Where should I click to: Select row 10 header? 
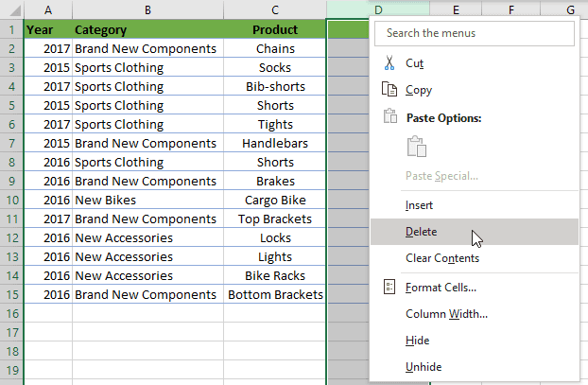click(x=12, y=200)
